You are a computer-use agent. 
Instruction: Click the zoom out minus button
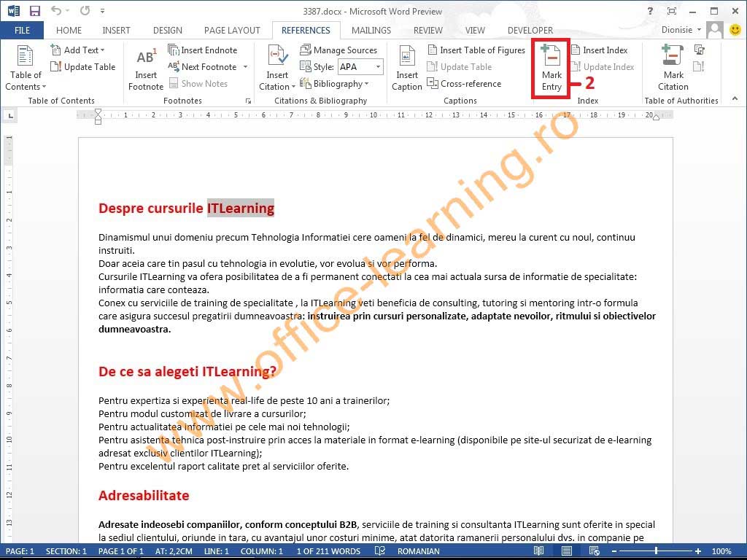tap(614, 551)
